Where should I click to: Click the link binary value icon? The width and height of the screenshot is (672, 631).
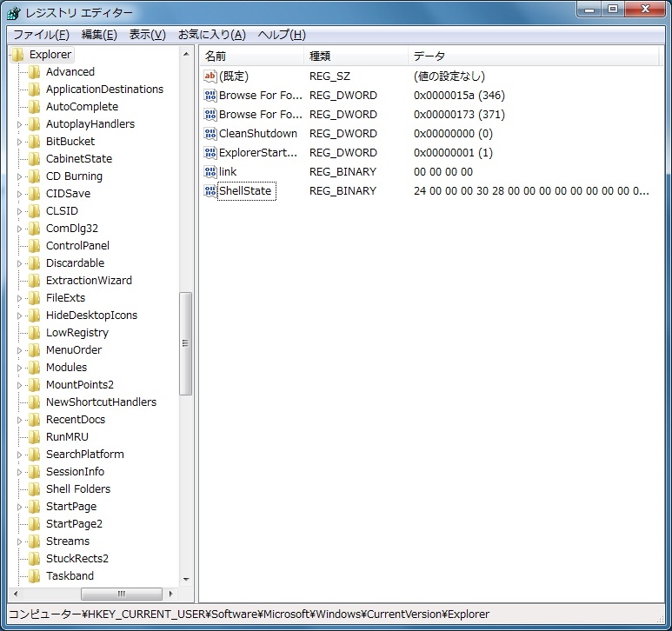pos(210,172)
